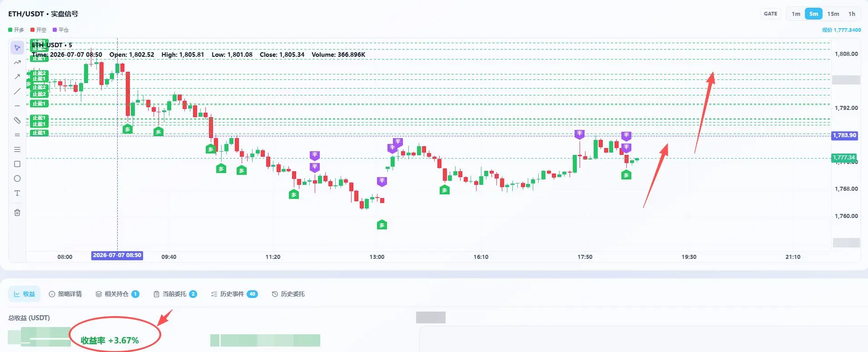Open the 历史事件 tab

tap(234, 294)
